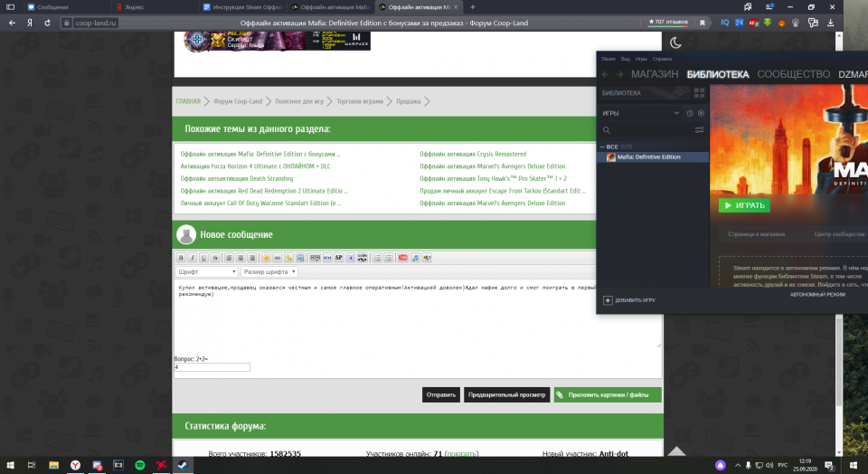This screenshot has height=474, width=868.
Task: Click ДОБАВИТЬ ИГРУ in Steam
Action: coord(629,300)
